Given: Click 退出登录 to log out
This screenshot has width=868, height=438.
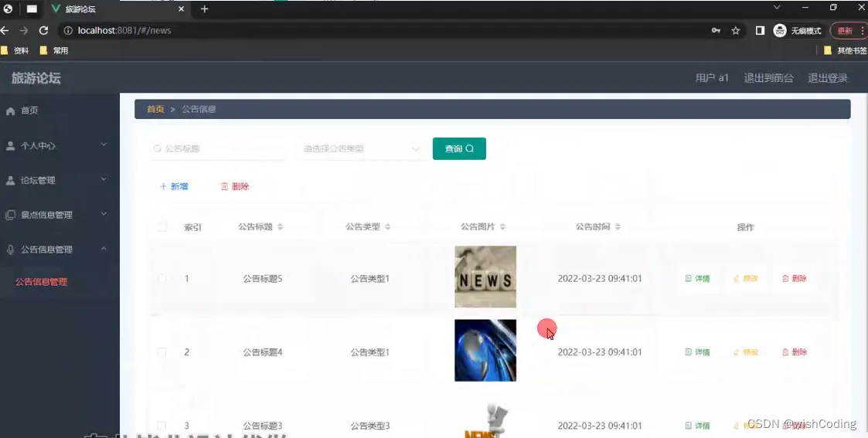Looking at the screenshot, I should (x=828, y=78).
